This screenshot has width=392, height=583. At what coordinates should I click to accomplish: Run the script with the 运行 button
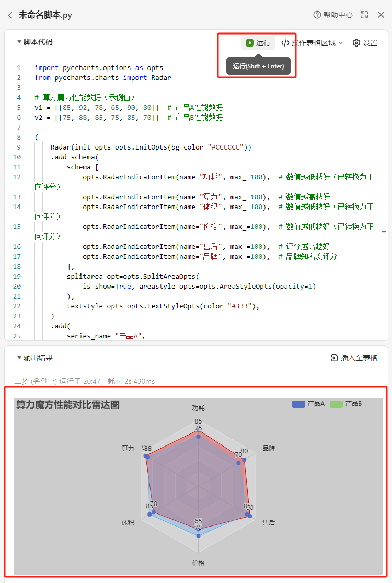pos(258,43)
